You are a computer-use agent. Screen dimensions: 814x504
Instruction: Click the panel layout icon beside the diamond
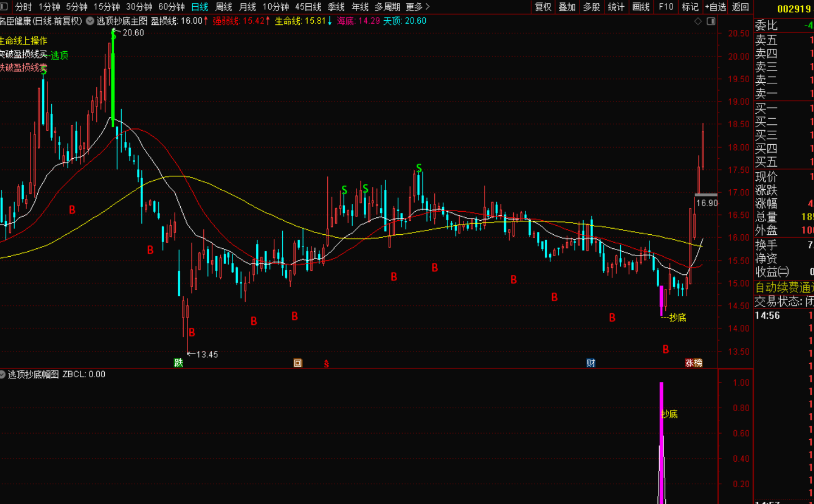click(x=711, y=21)
